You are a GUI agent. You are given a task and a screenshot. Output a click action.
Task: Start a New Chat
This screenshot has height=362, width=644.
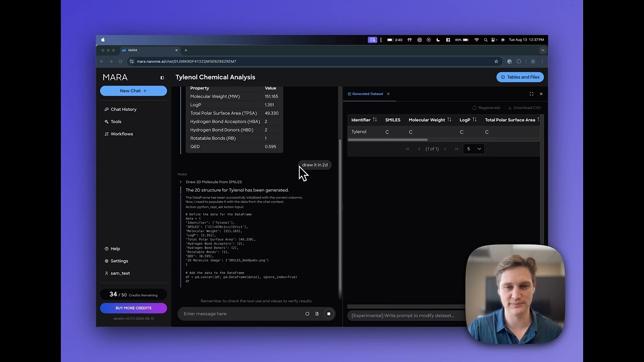coord(133,91)
